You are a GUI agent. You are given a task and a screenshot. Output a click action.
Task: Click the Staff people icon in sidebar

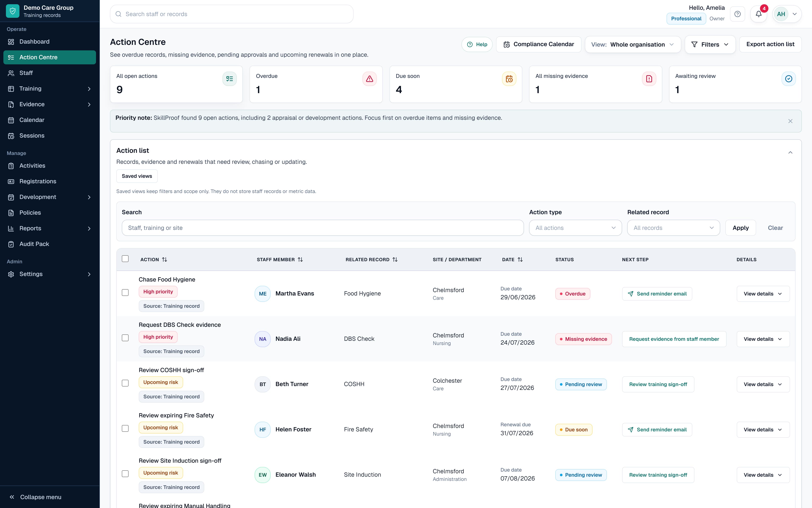pyautogui.click(x=11, y=73)
